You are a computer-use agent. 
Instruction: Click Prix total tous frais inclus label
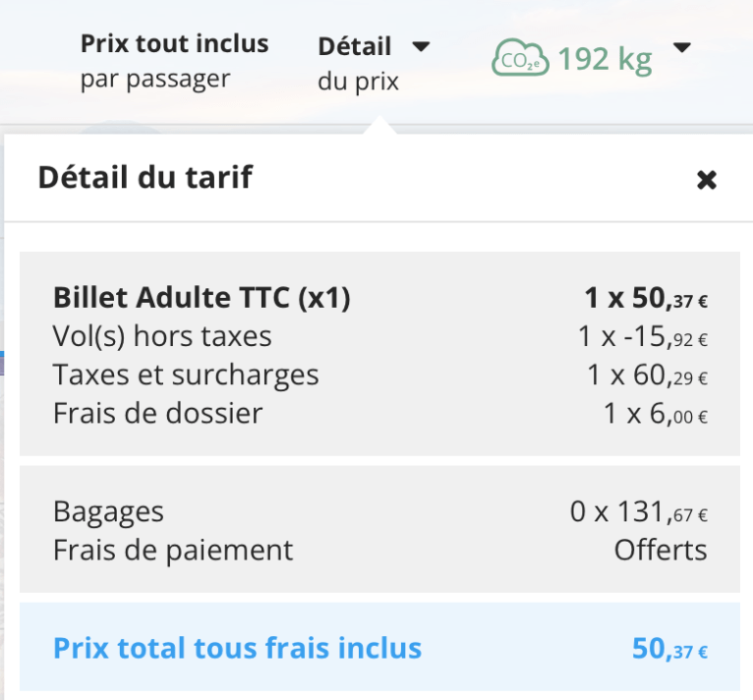[237, 648]
